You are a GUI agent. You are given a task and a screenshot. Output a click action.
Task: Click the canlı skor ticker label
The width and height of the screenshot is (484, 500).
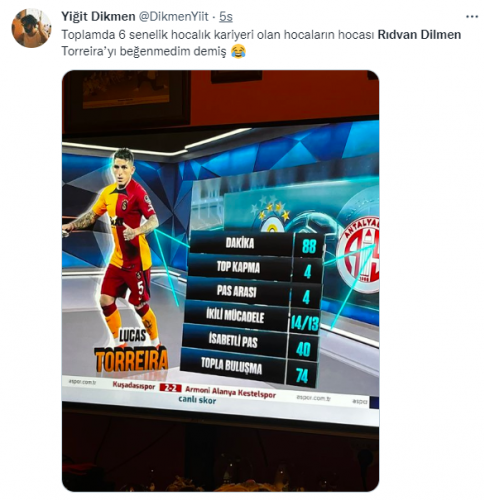pyautogui.click(x=197, y=400)
